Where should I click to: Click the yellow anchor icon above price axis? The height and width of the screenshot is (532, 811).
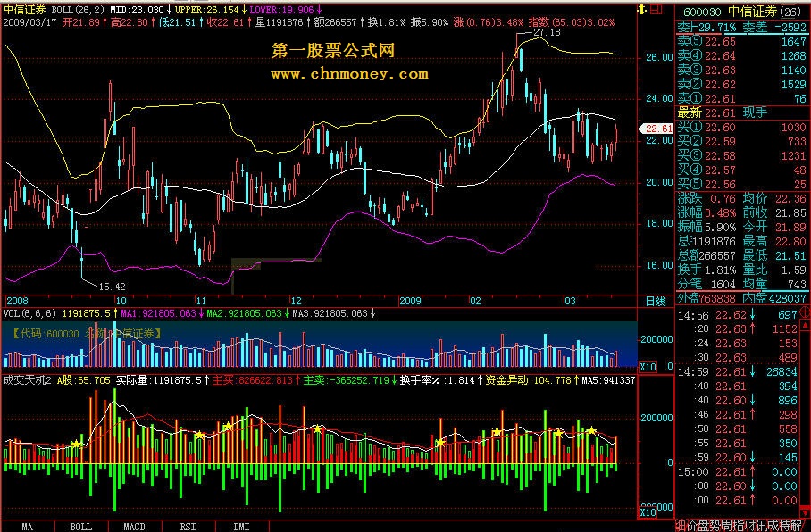click(x=642, y=9)
